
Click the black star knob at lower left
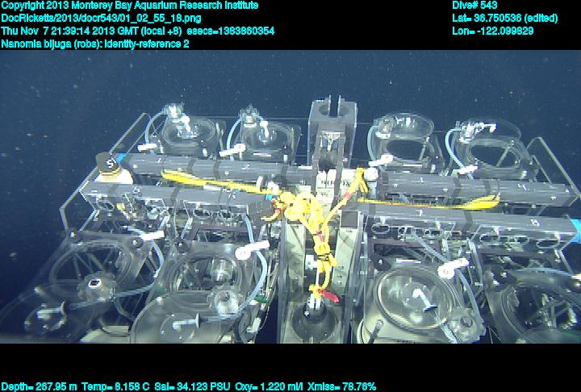(x=97, y=288)
